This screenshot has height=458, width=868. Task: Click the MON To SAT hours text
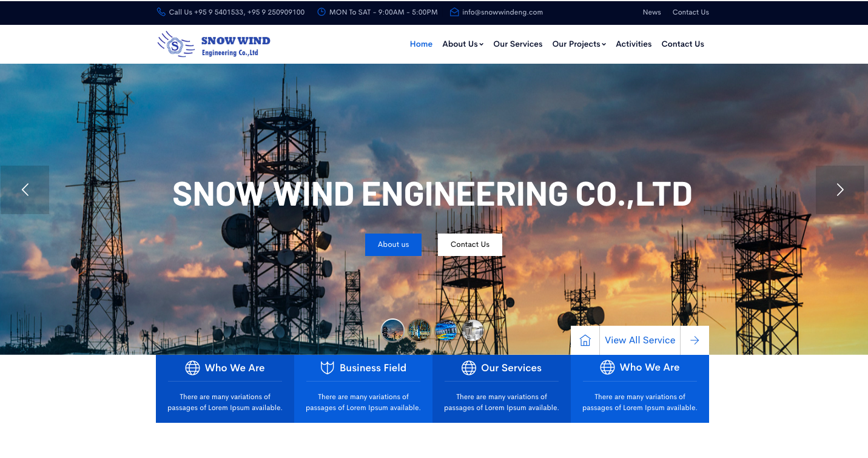pyautogui.click(x=383, y=12)
